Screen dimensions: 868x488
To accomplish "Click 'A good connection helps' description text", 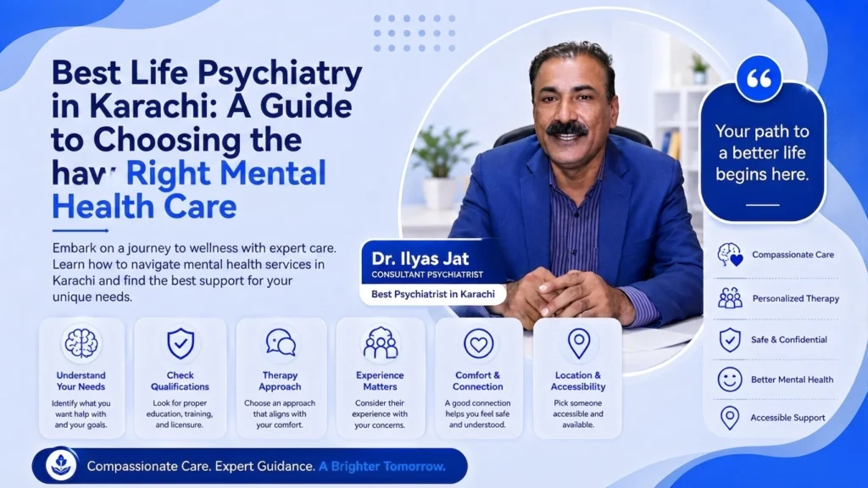I will pyautogui.click(x=478, y=413).
